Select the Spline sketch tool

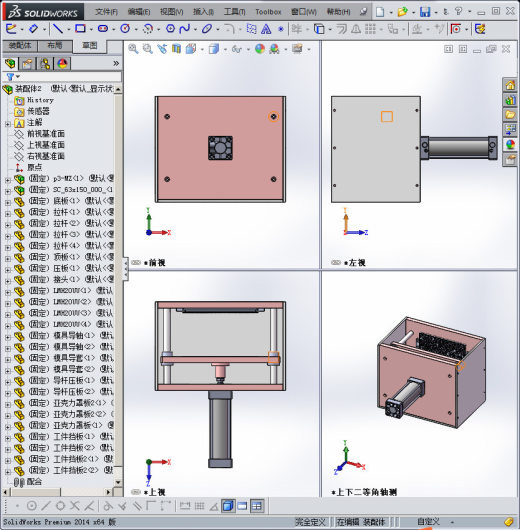point(185,29)
